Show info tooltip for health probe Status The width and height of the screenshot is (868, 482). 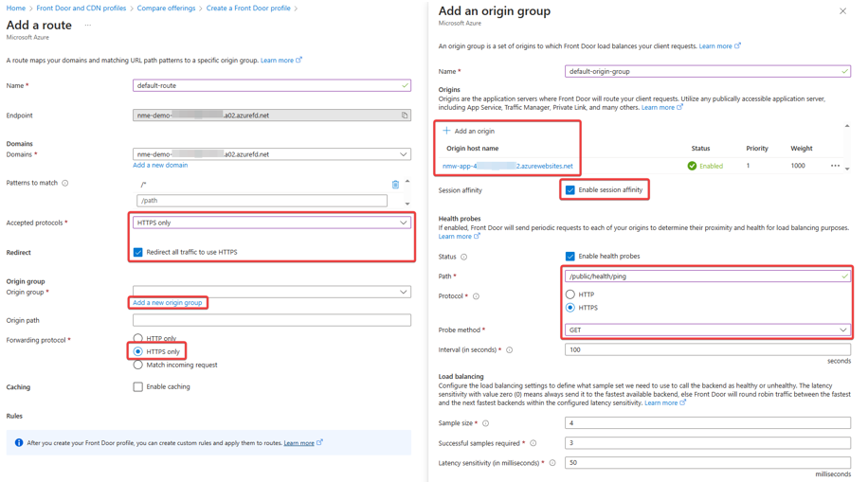click(464, 257)
